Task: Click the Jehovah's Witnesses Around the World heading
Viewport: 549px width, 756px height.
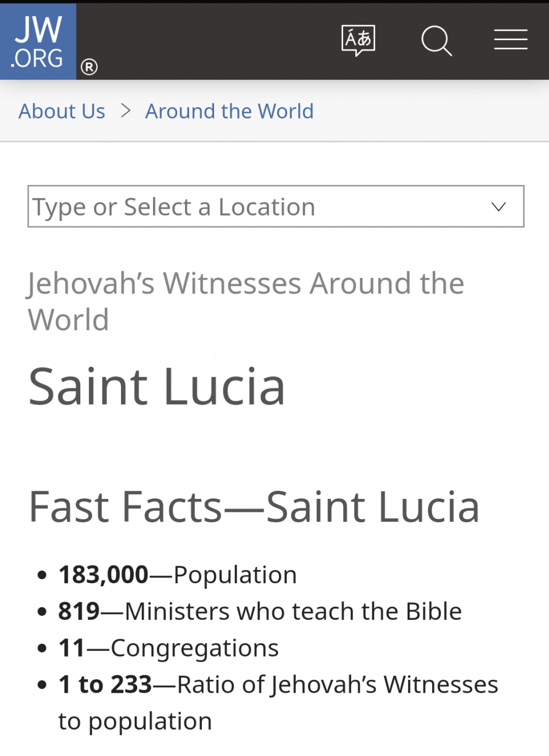Action: 246,301
